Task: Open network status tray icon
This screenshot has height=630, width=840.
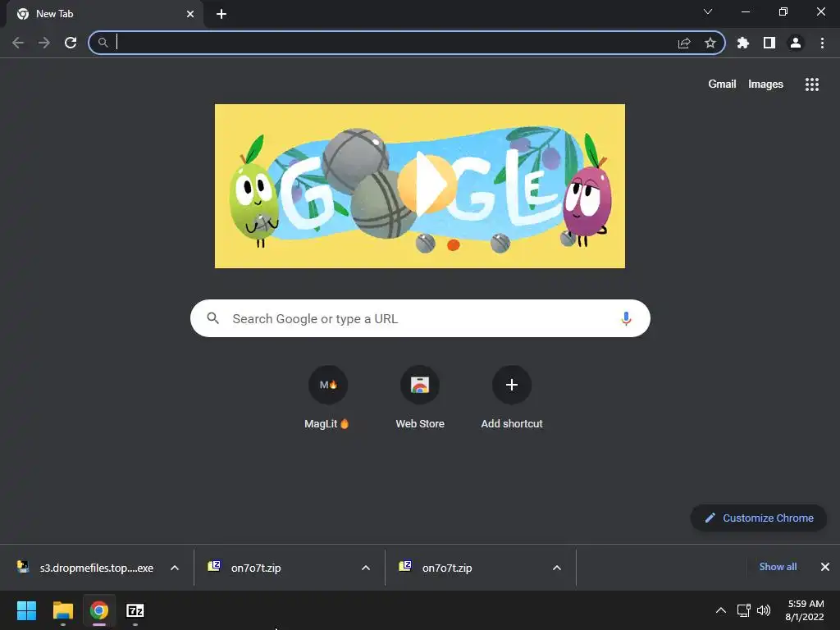Action: (743, 610)
